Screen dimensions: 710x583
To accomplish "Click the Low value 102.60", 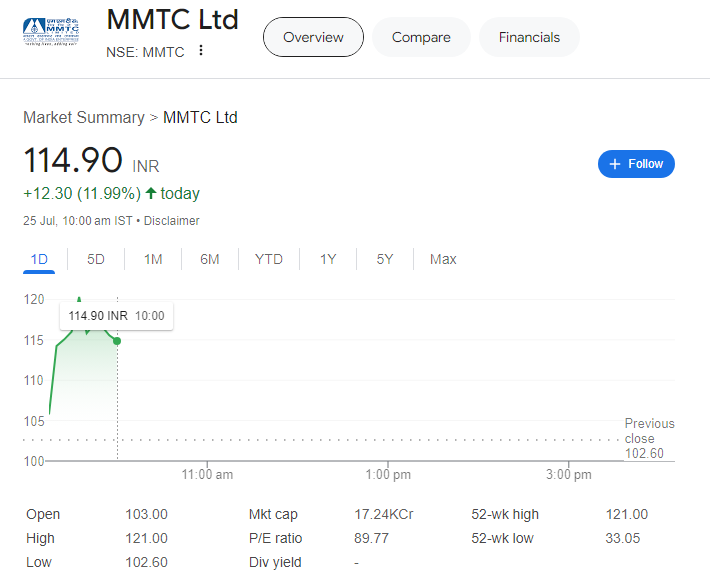I will click(x=146, y=563).
